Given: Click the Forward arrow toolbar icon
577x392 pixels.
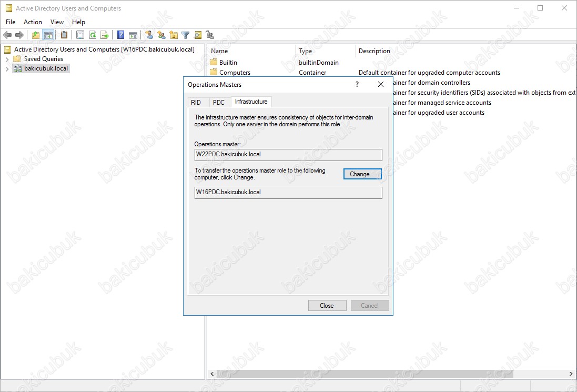Looking at the screenshot, I should 19,35.
